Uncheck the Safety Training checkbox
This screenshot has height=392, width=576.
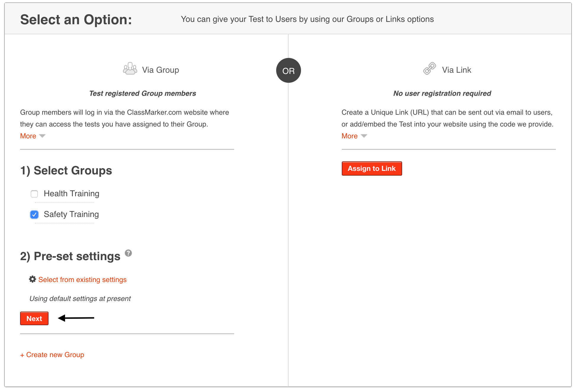pos(34,214)
